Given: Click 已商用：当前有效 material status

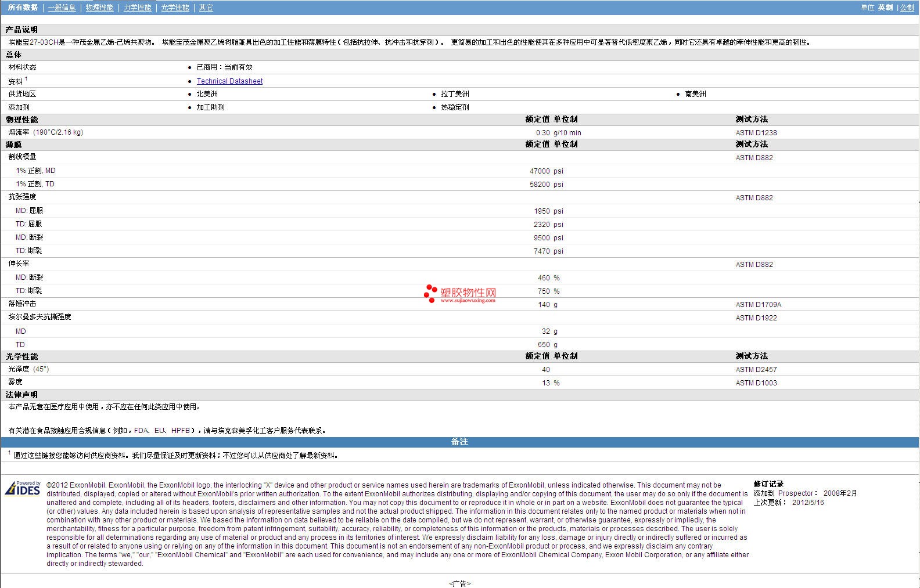Looking at the screenshot, I should (x=224, y=67).
